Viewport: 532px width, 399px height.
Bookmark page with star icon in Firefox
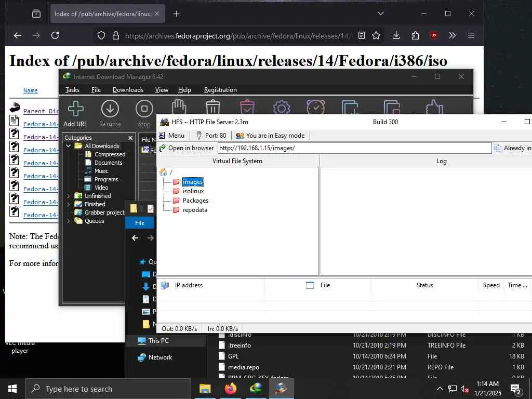376,35
